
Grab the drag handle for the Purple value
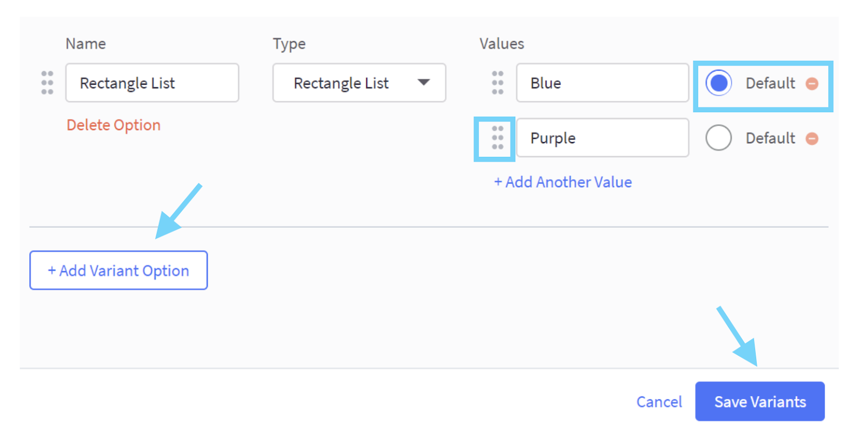(x=497, y=138)
